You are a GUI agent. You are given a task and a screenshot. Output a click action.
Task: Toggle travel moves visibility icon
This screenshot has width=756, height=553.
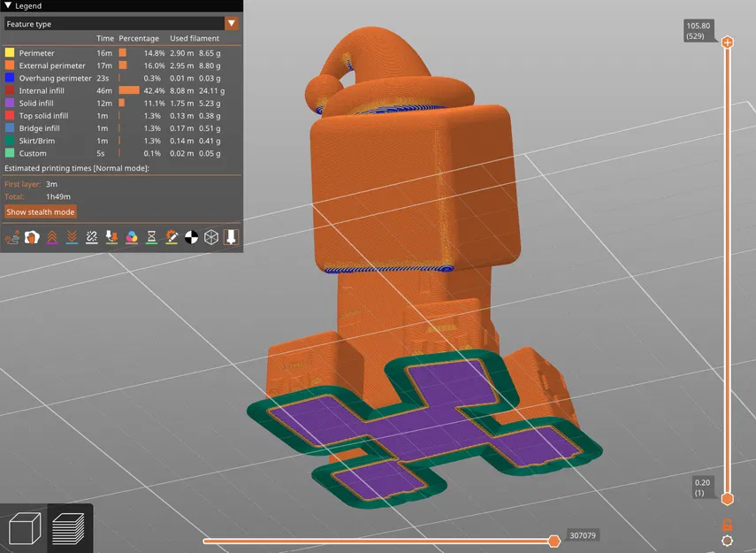[12, 237]
